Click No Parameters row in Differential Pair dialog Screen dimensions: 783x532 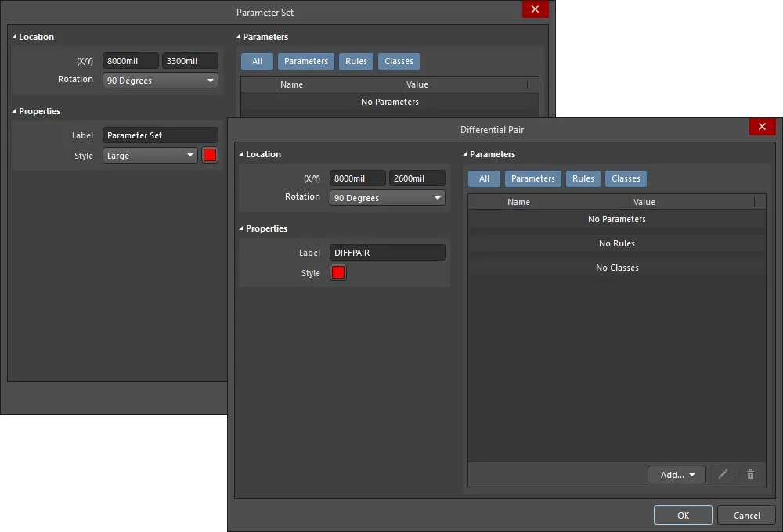[617, 219]
